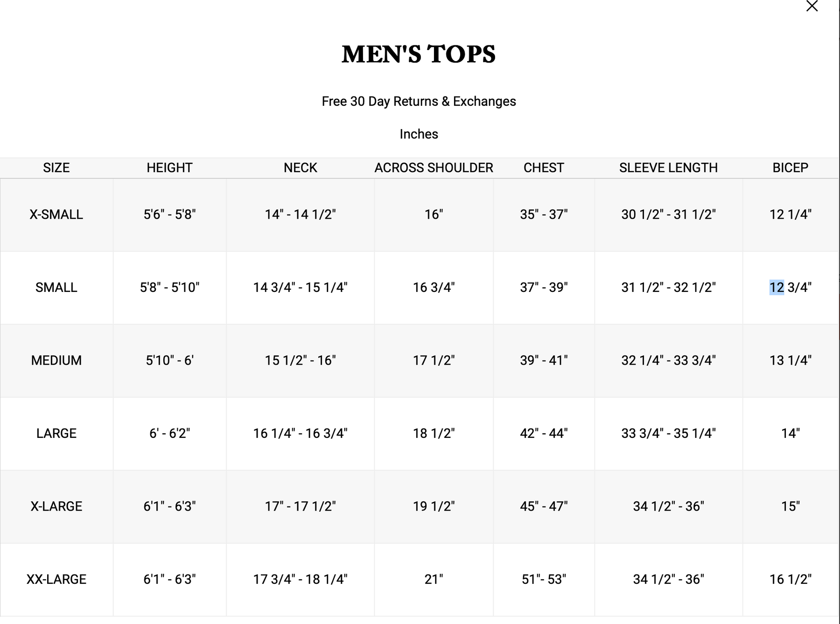The image size is (840, 624).
Task: Click the SIZE column header
Action: pos(56,168)
